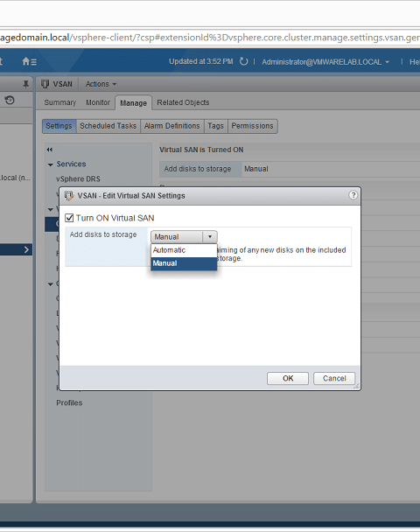Click 'Virtual SAN is Turned ON' heading

[x=201, y=150]
